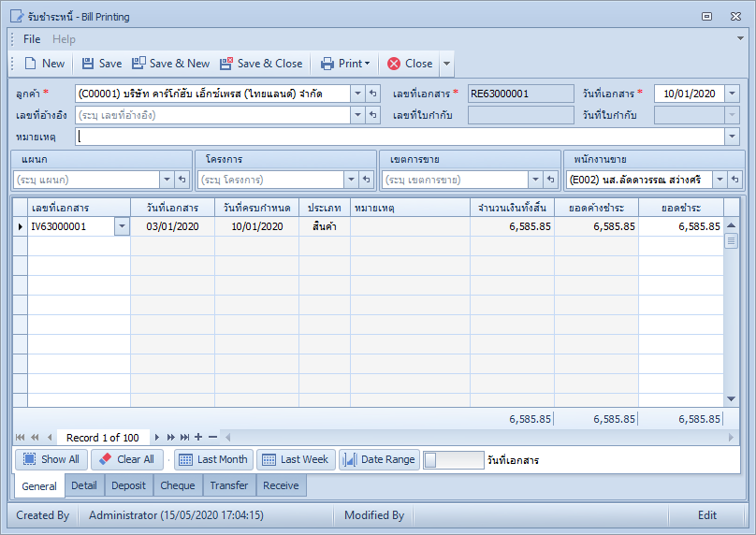The image size is (756, 535).
Task: Click reset icon in พนักงานขาย box
Action: point(734,180)
